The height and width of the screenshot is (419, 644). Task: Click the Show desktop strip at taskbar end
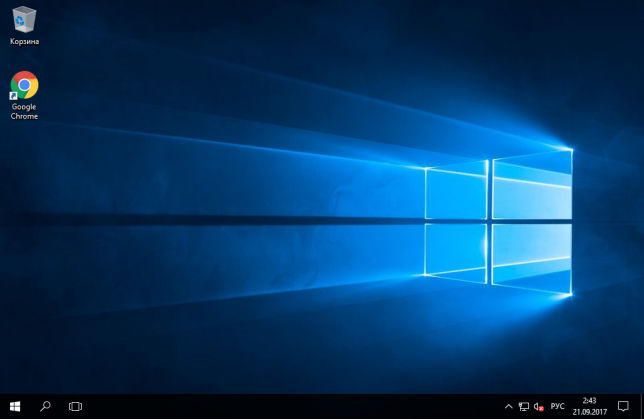(642, 406)
